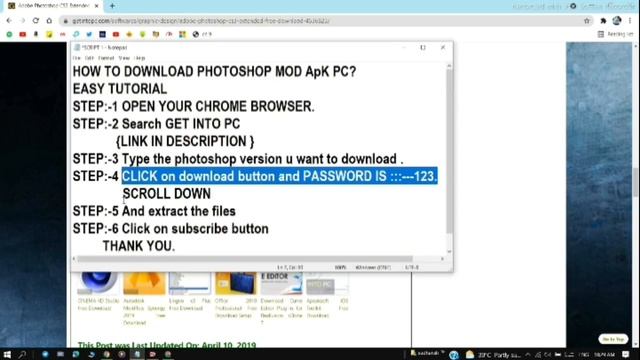The image size is (640, 360).
Task: Open the Reading list button
Action: [616, 34]
